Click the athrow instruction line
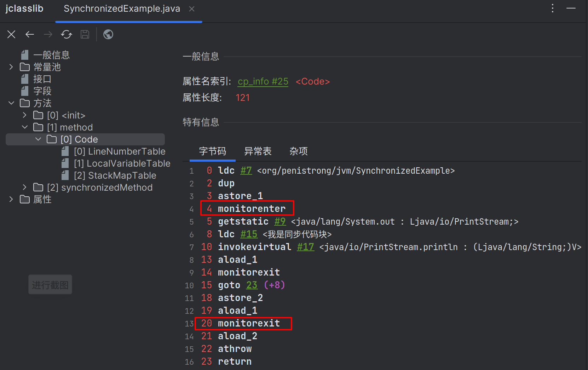 [x=235, y=349]
